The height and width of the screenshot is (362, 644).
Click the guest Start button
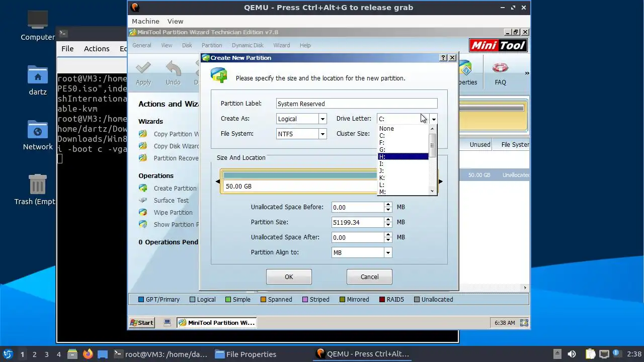point(142,323)
